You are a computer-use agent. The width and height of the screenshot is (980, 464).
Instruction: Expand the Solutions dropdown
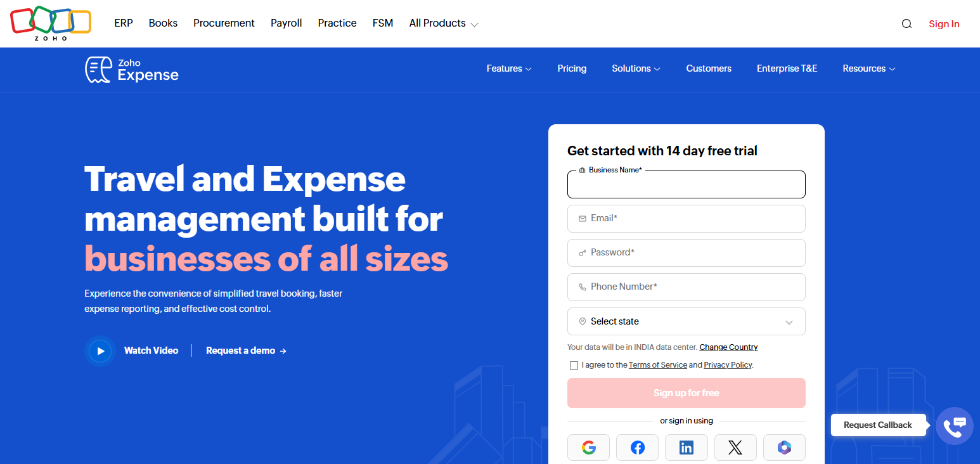[x=636, y=68]
